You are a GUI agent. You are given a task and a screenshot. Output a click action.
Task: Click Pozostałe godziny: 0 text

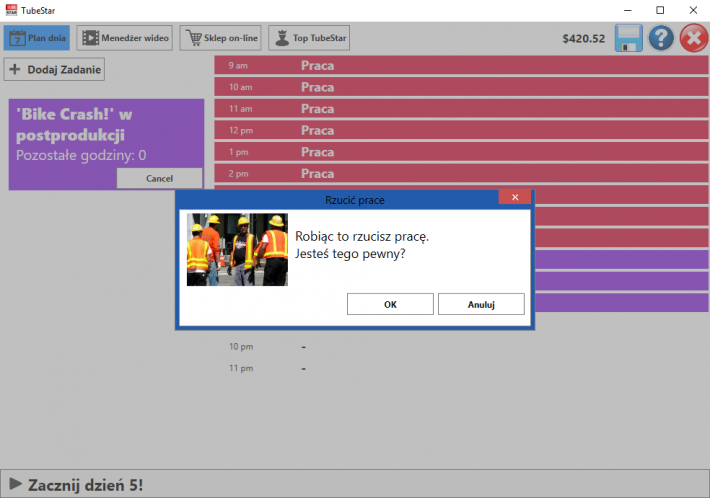click(x=81, y=155)
